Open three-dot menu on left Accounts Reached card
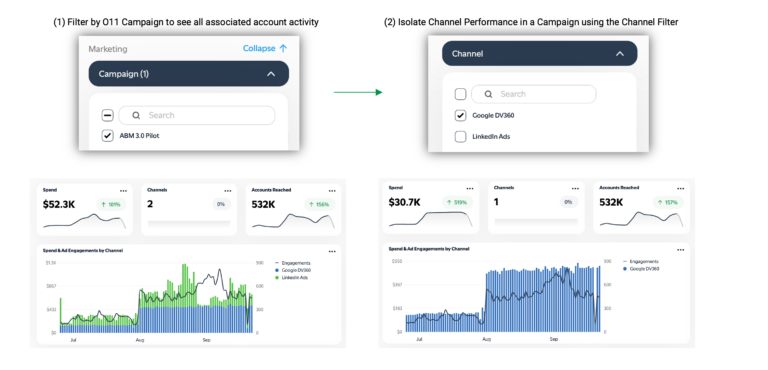This screenshot has width=768, height=370. [x=332, y=191]
